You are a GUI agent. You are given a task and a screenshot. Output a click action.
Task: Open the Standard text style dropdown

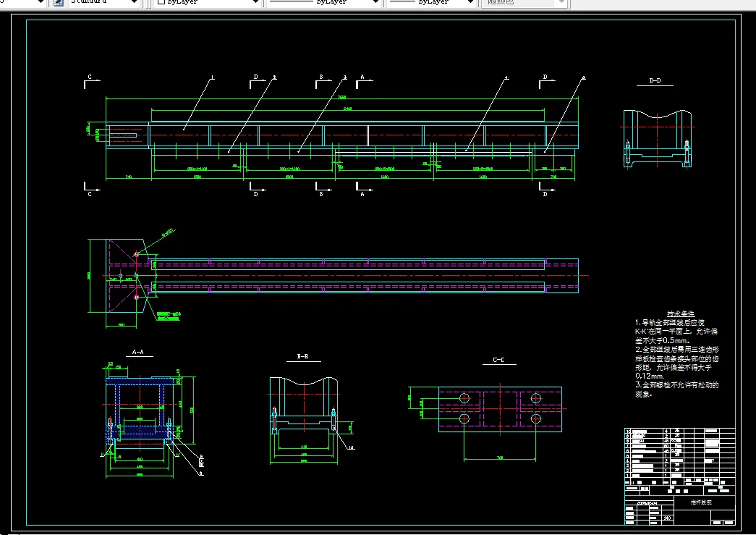point(103,2)
